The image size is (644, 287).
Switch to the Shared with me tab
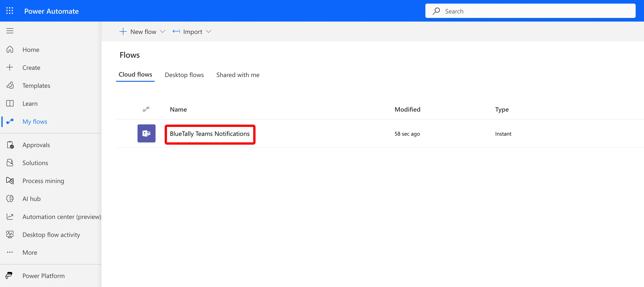click(x=238, y=75)
